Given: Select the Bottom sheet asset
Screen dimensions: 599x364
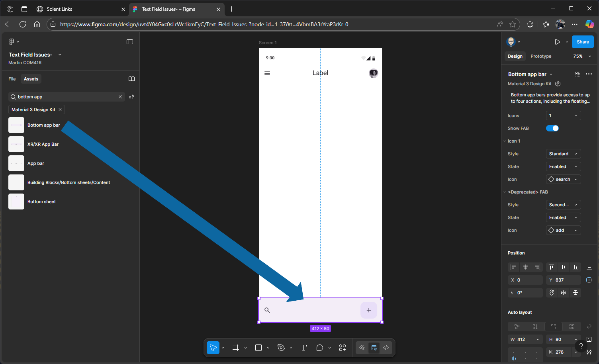Looking at the screenshot, I should click(41, 202).
